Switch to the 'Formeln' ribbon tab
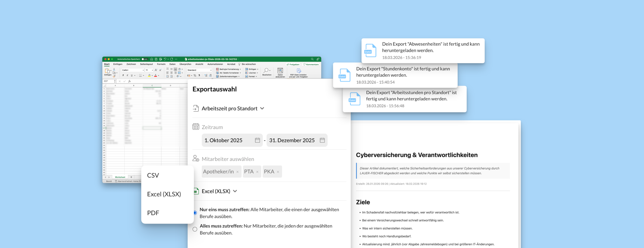The height and width of the screenshot is (248, 644). [161, 64]
